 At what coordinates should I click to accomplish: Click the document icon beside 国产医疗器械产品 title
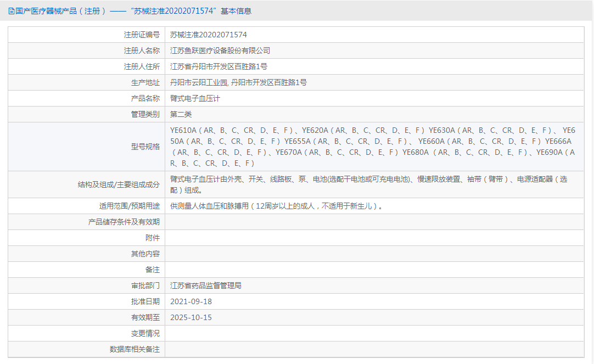pyautogui.click(x=11, y=11)
